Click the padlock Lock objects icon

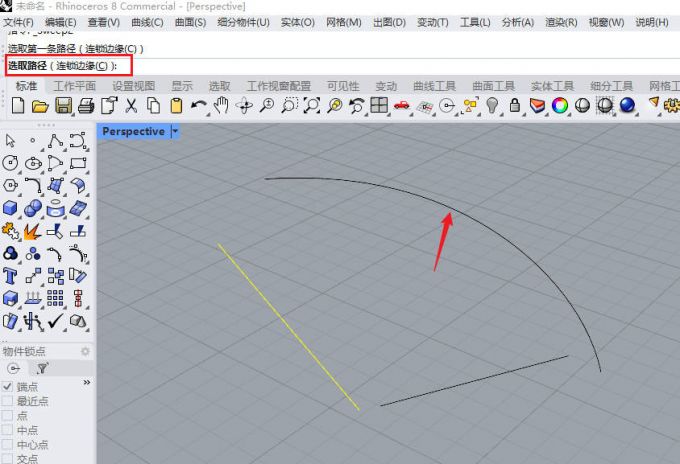point(514,105)
